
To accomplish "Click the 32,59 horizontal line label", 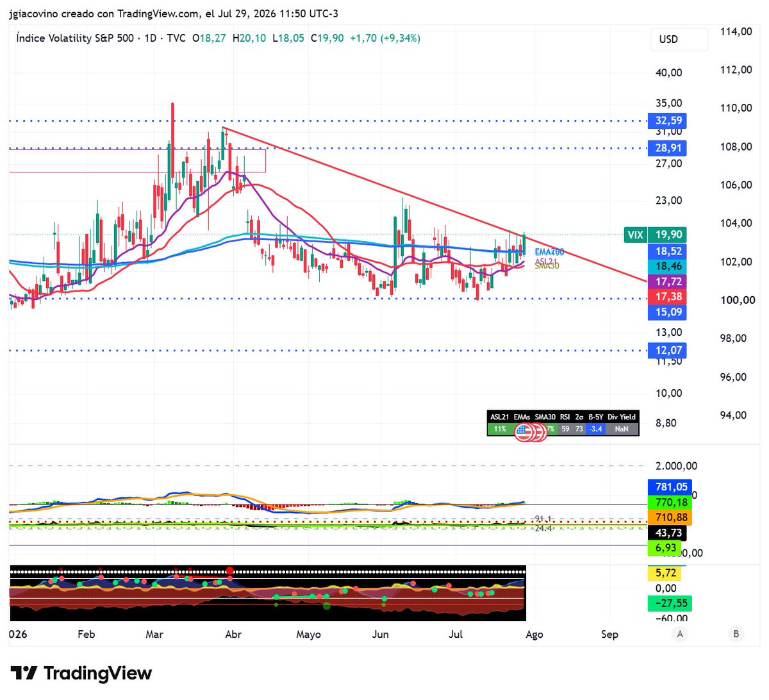I will [x=668, y=121].
